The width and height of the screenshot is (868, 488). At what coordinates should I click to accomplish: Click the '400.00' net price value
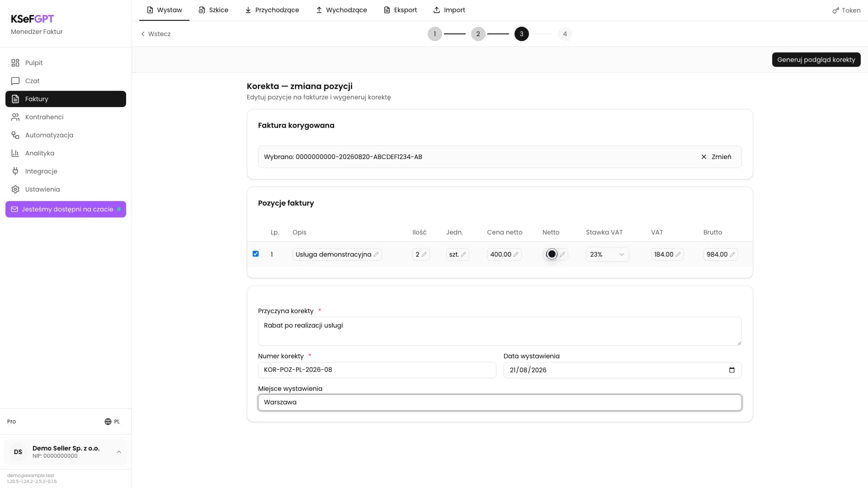click(500, 254)
